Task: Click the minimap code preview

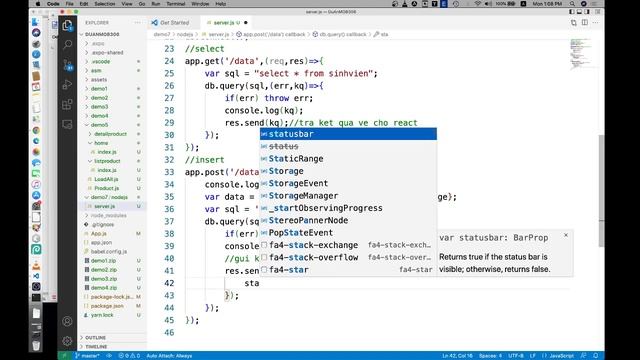Action: (581, 53)
